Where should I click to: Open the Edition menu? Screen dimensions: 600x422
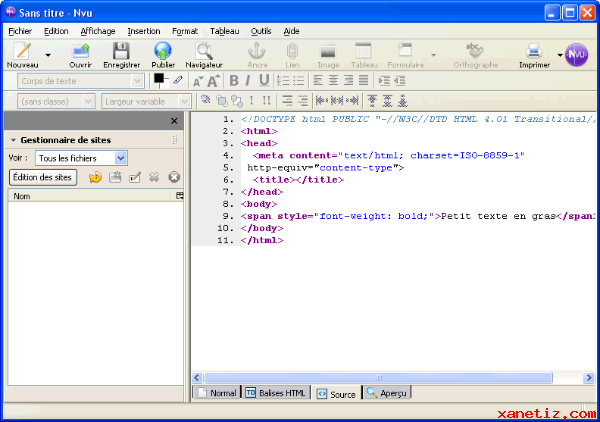click(x=56, y=31)
